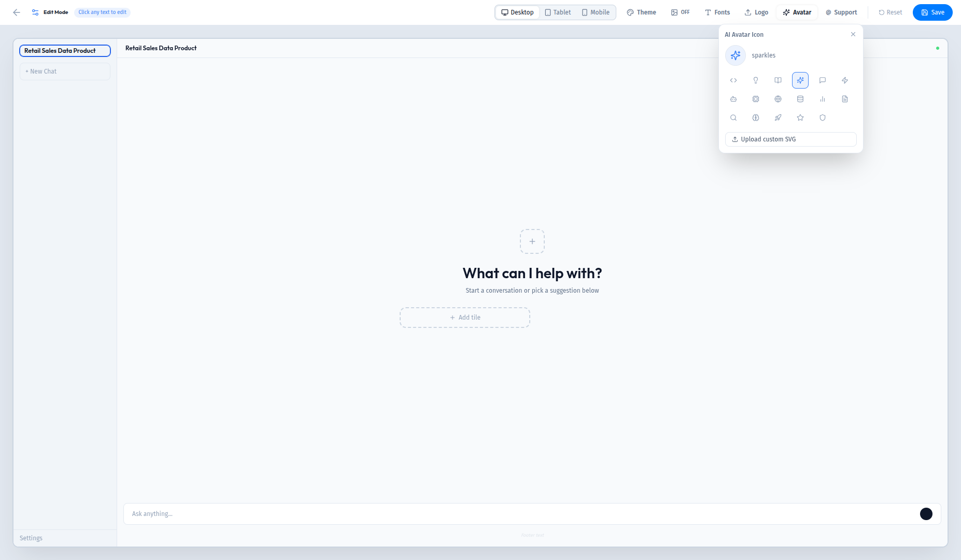The height and width of the screenshot is (560, 961).
Task: Select the highlighted sparkles icon in grid
Action: click(x=800, y=80)
